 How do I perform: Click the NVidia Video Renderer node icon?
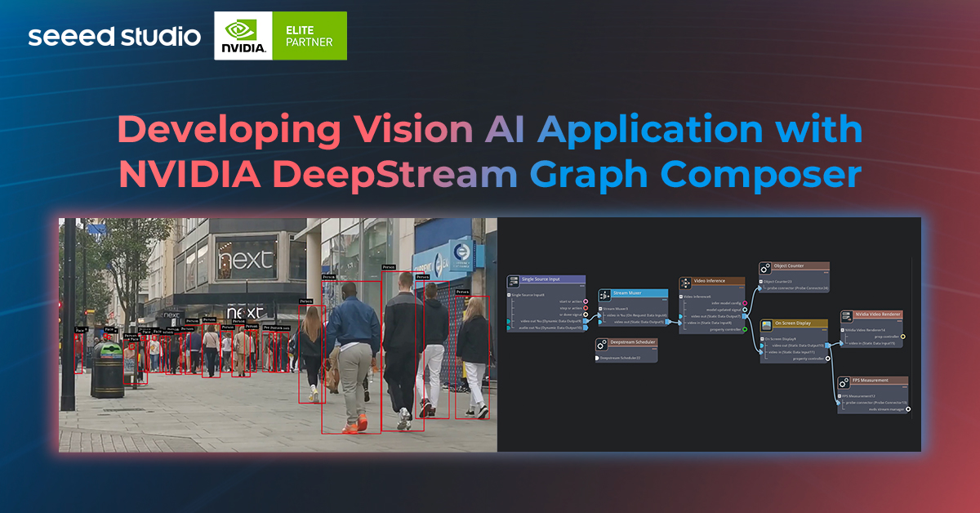[846, 317]
